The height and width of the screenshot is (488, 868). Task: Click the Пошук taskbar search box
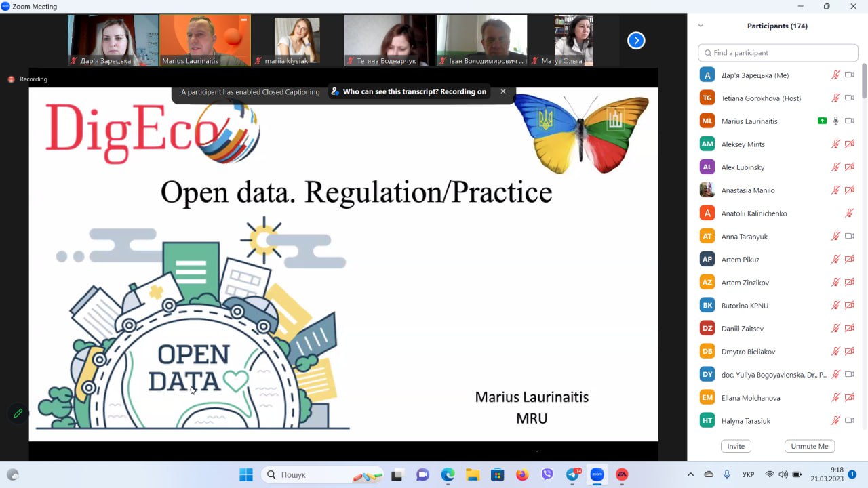tap(321, 474)
